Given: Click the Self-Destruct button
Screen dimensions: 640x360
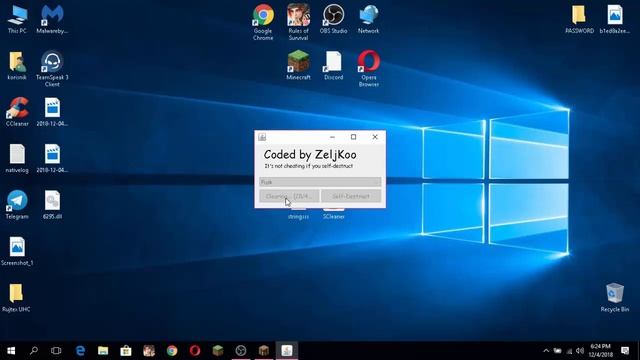Looking at the screenshot, I should 351,196.
